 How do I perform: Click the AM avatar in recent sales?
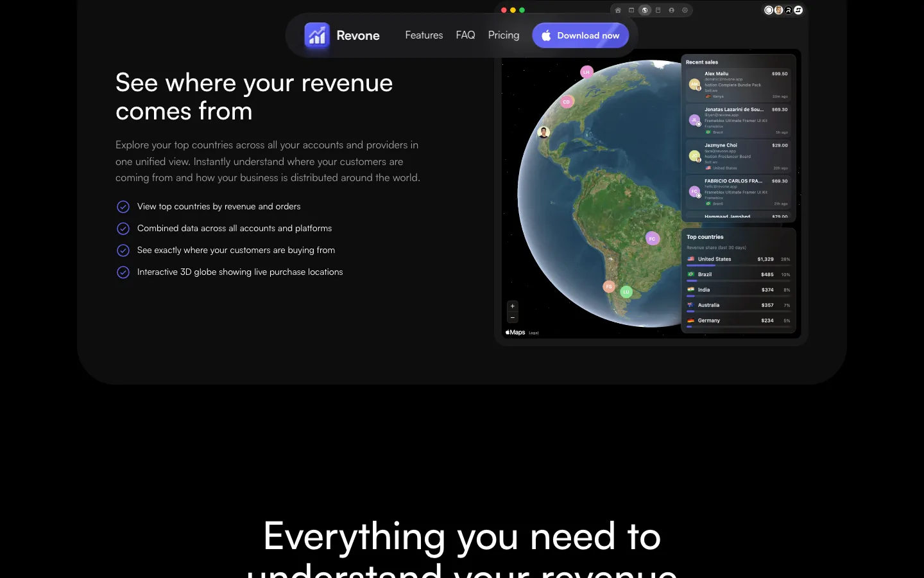(694, 84)
